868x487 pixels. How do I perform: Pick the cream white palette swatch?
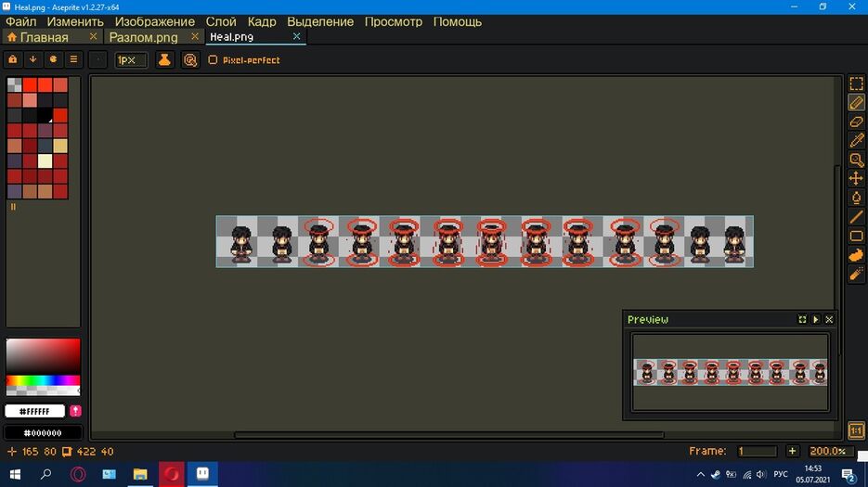point(45,161)
